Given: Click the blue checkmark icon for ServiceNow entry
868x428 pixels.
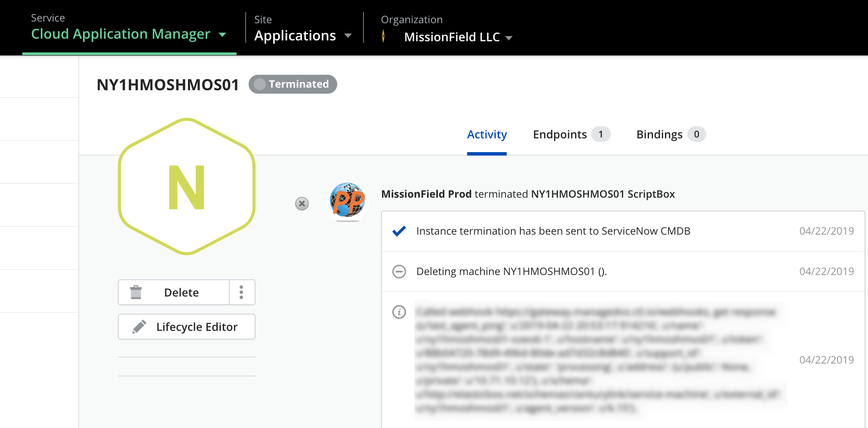Looking at the screenshot, I should coord(399,231).
